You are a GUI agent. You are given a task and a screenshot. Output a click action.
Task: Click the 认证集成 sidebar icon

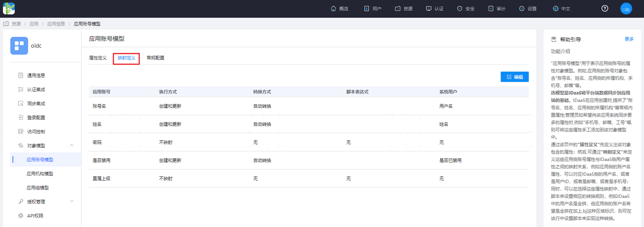20,89
